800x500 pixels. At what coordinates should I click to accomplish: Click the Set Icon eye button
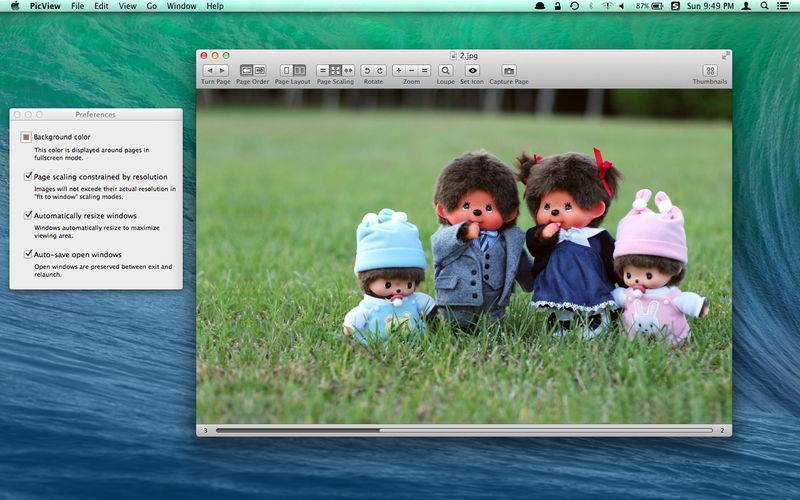pyautogui.click(x=472, y=70)
